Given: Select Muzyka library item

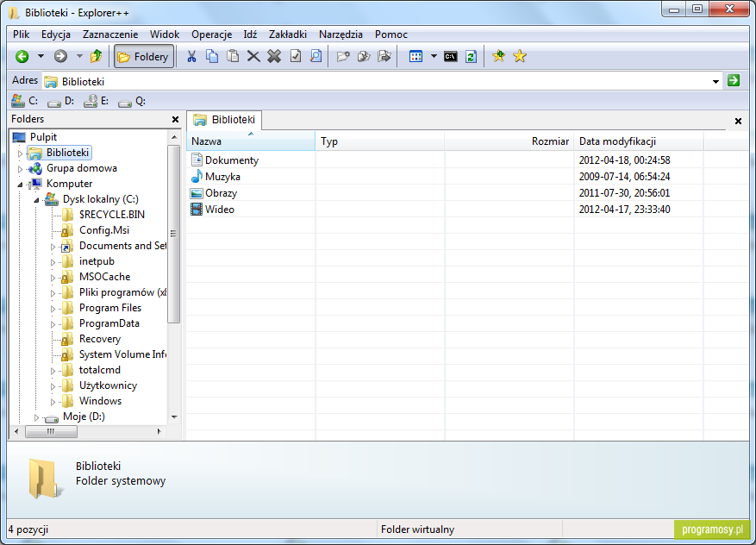Looking at the screenshot, I should (216, 177).
